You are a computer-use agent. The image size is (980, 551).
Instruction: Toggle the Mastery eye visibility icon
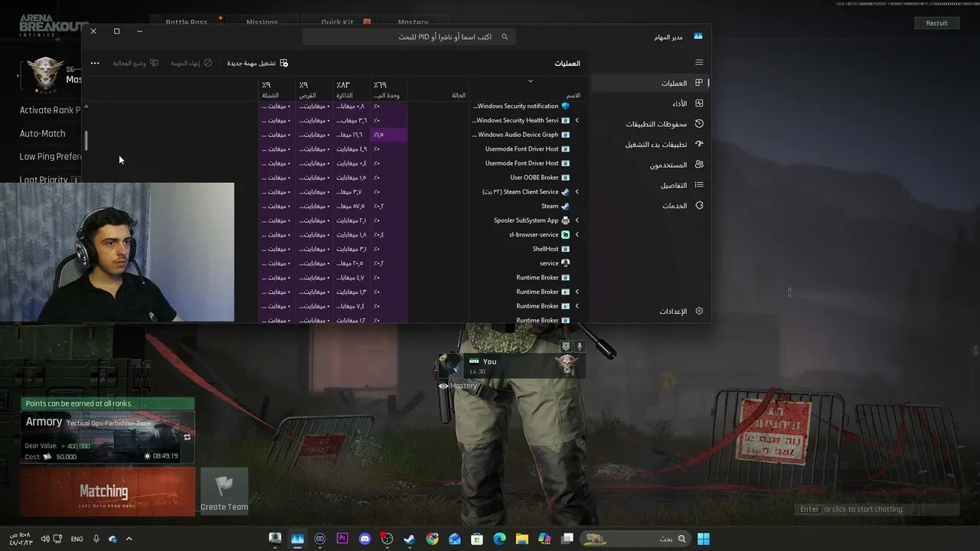tap(443, 386)
